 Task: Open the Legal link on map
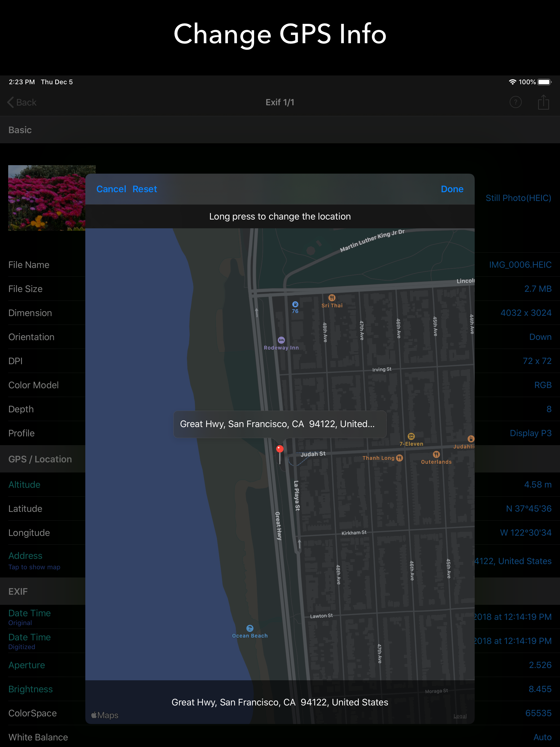[x=460, y=716]
